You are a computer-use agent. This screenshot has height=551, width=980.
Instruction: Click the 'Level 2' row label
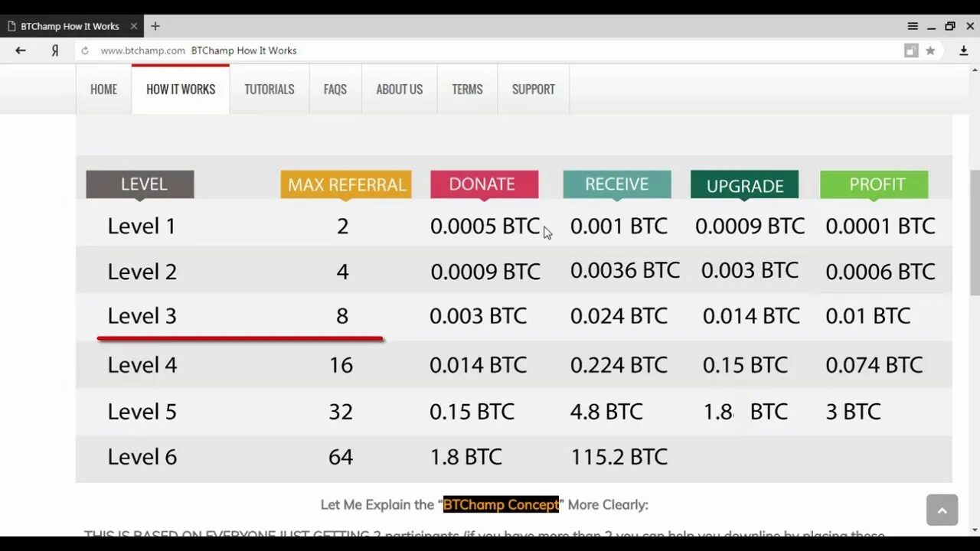(142, 271)
